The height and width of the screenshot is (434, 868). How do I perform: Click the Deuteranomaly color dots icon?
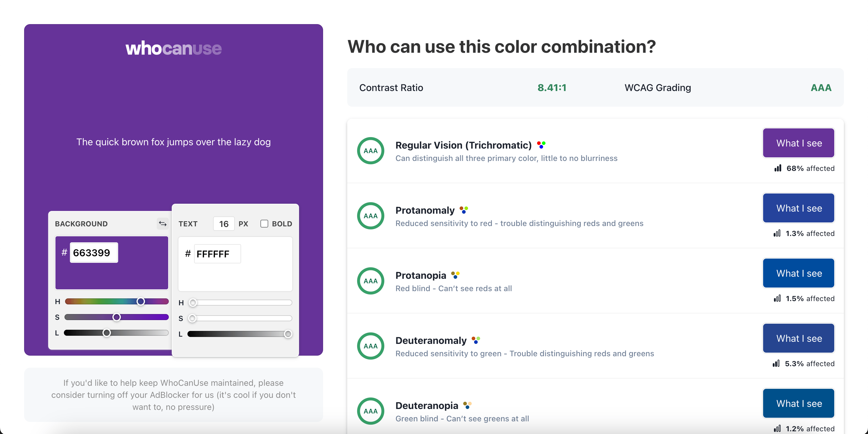tap(476, 340)
